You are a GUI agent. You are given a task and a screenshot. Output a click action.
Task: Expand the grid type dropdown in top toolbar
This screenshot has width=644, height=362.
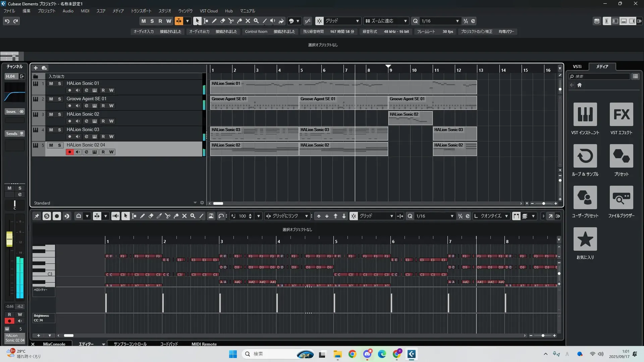click(357, 21)
